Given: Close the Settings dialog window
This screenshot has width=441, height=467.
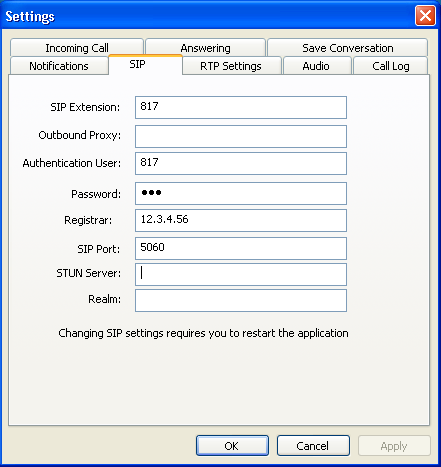Looking at the screenshot, I should click(425, 15).
